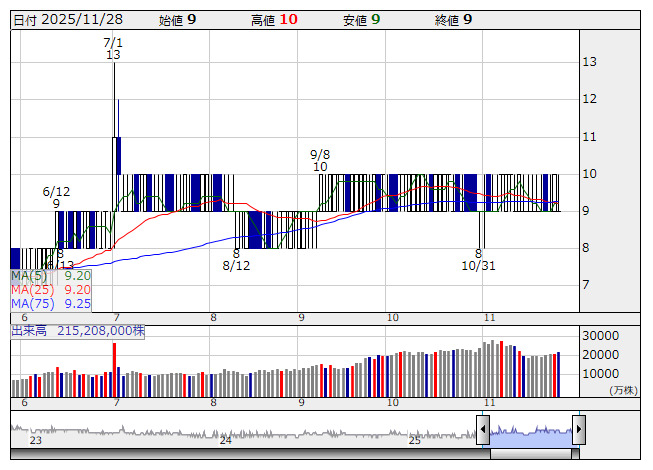Click the horizontal scrollbar thumb at bottom
The height and width of the screenshot is (470, 653).
coord(530,454)
